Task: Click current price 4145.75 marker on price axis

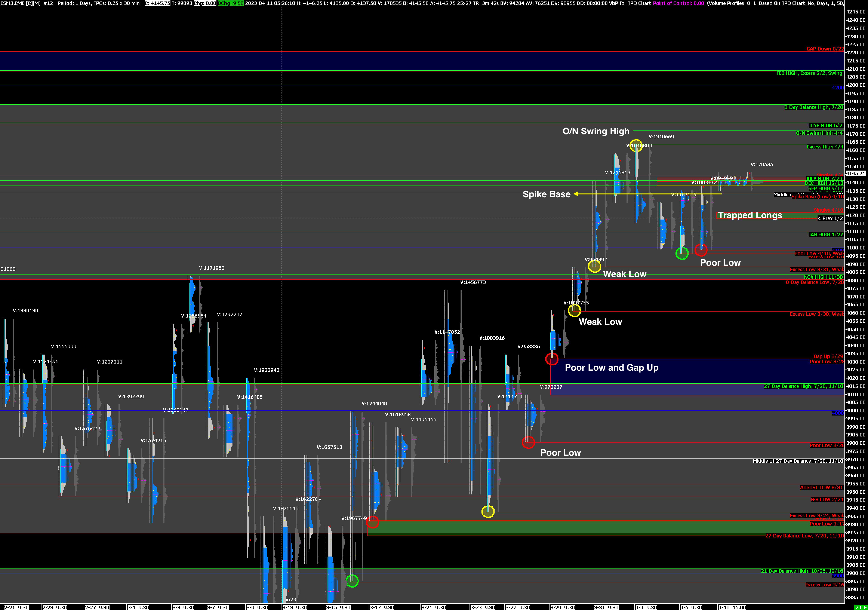Action: click(855, 173)
